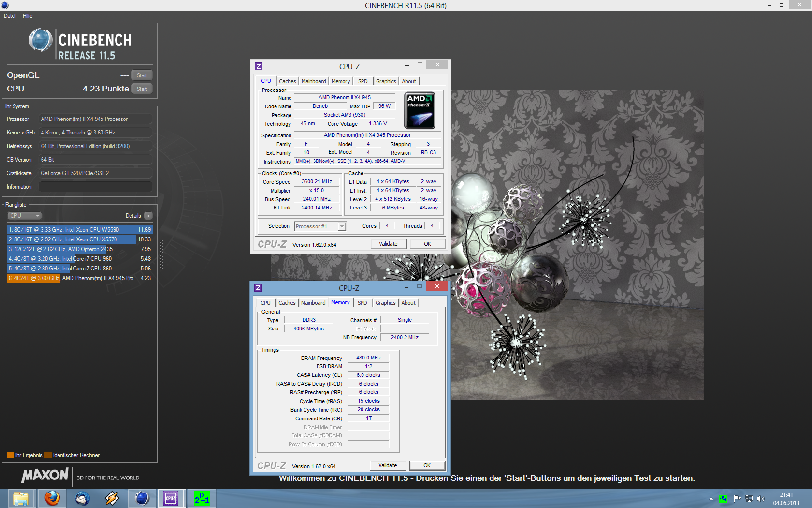The width and height of the screenshot is (812, 508).
Task: Open SPD tab in lower CPU-Z
Action: pyautogui.click(x=362, y=303)
